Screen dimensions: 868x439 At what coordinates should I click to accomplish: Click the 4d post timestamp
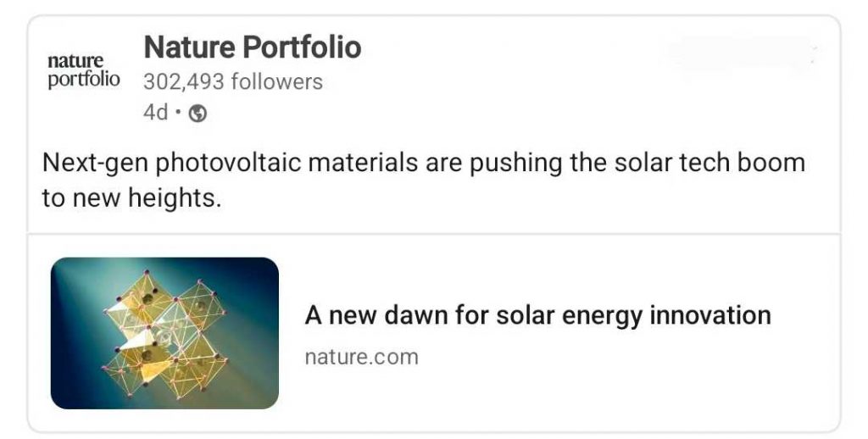[x=156, y=114]
